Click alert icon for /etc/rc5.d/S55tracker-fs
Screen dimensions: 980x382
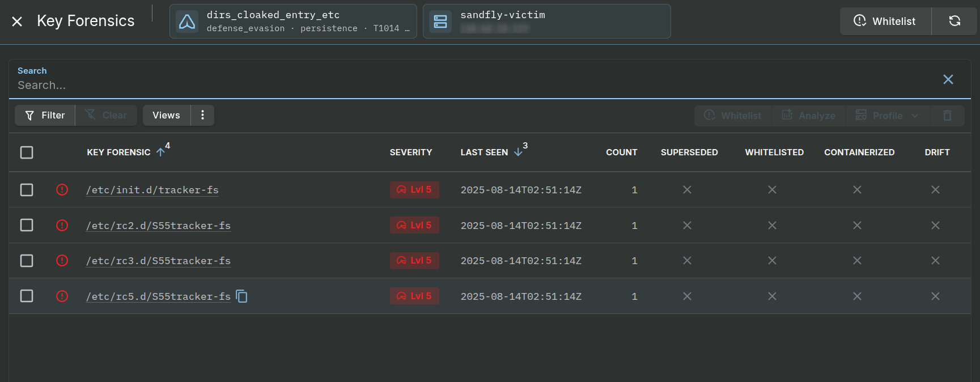pos(62,296)
